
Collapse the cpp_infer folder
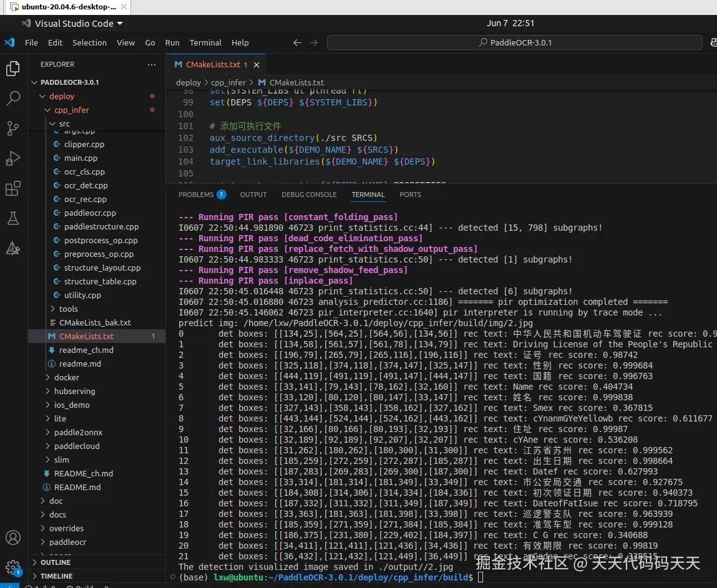71,110
